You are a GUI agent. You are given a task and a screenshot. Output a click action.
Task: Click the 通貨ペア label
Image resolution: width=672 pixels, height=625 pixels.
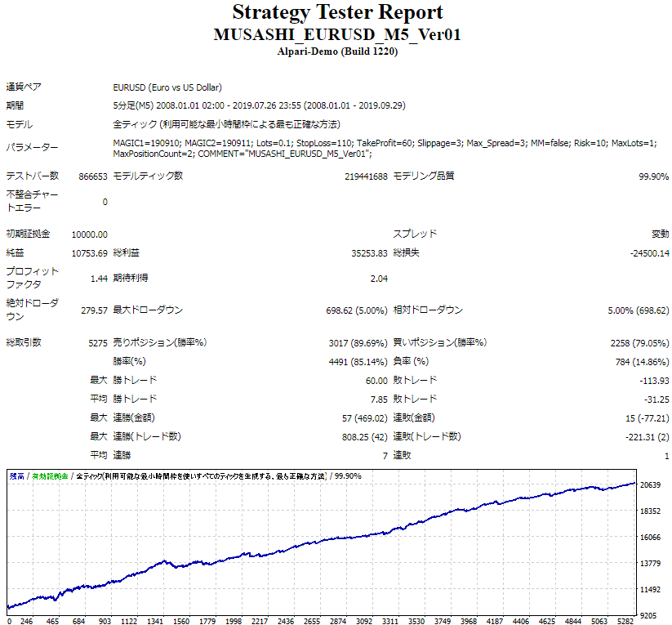click(x=24, y=87)
